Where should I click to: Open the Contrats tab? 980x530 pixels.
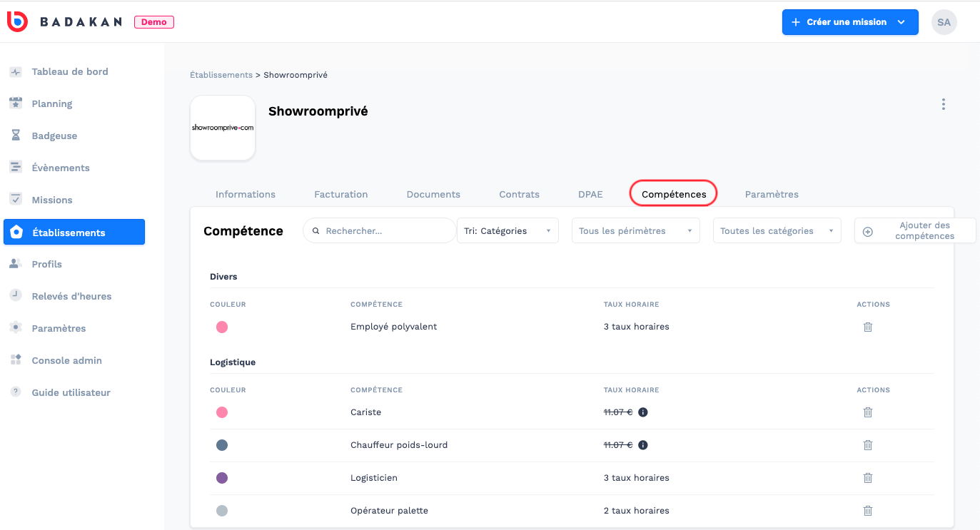click(x=520, y=194)
